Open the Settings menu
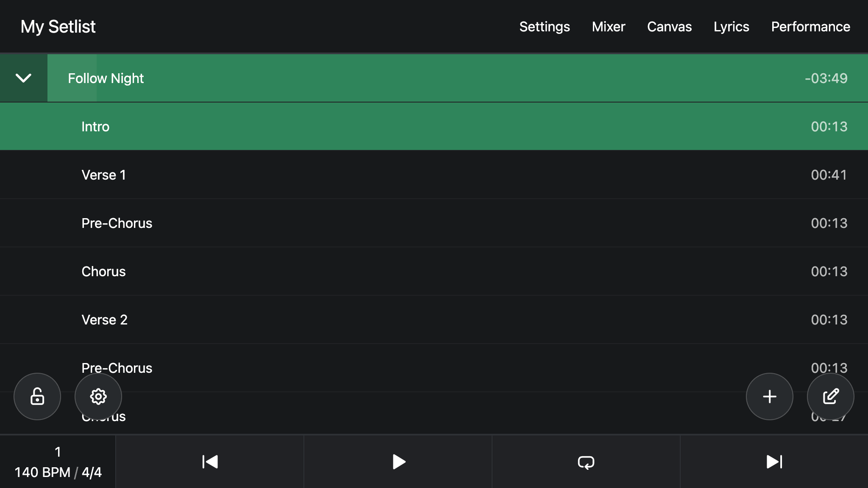The image size is (868, 488). coord(545,27)
